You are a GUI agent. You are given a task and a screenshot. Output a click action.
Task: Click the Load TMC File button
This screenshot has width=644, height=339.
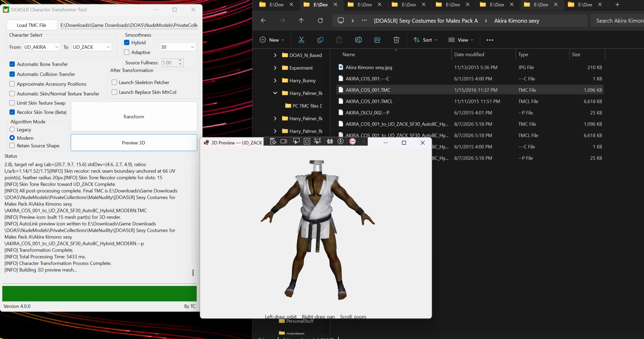coord(32,25)
